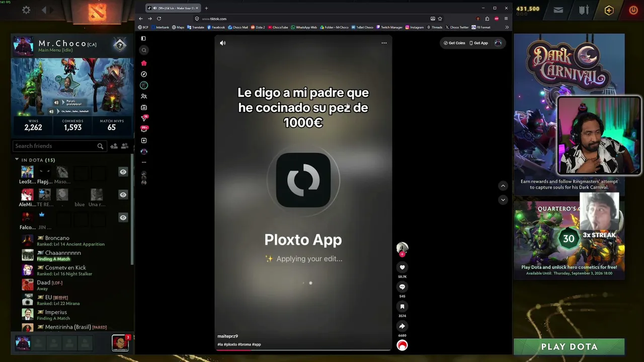The image size is (644, 362).
Task: Open the #ploxto hashtag link
Action: point(230,344)
